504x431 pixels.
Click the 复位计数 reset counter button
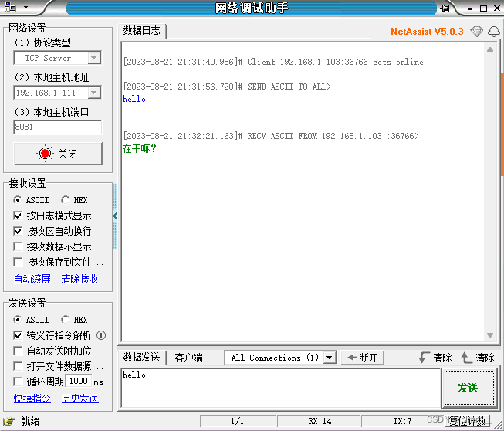[468, 421]
